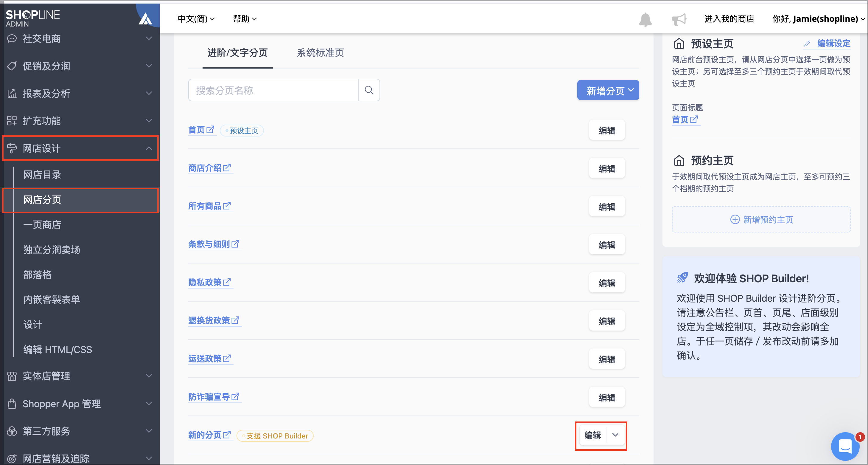This screenshot has height=465, width=868.
Task: Click the search magnifier icon
Action: tap(369, 90)
